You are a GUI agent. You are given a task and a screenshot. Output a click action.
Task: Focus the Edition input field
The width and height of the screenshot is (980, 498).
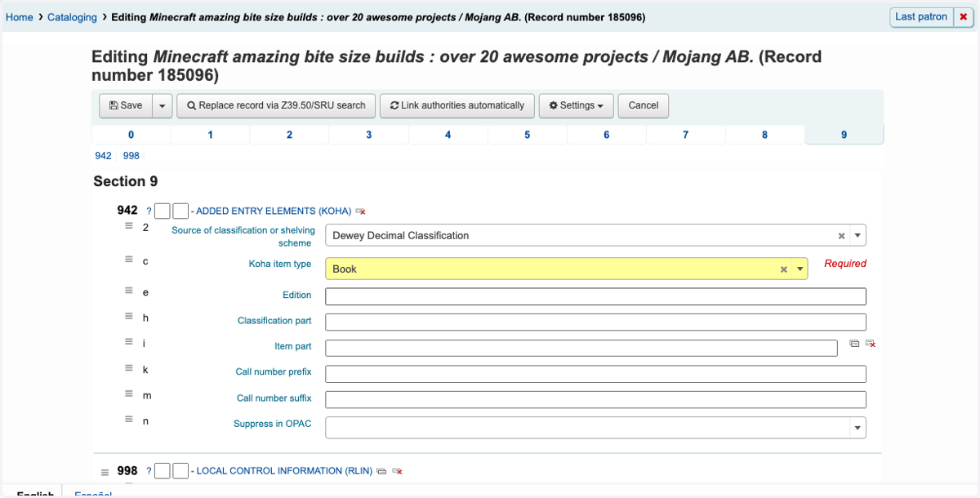tap(595, 296)
